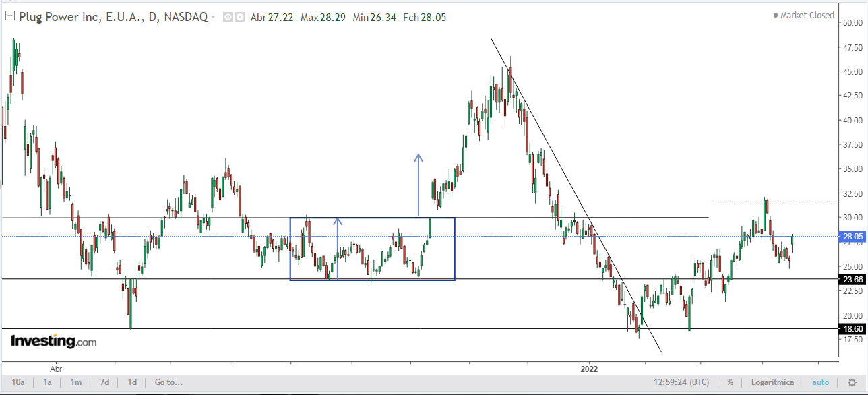The width and height of the screenshot is (868, 395).
Task: Toggle the series visibility eye icon
Action: coord(228,17)
